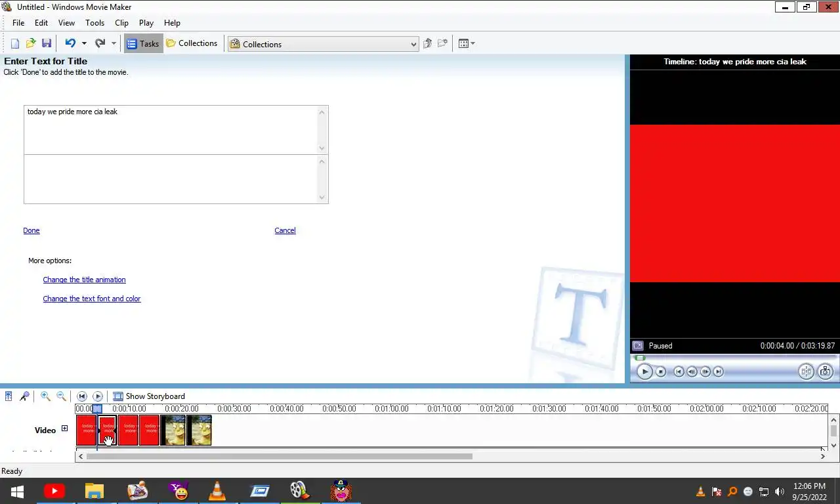
Task: Open the Clip menu
Action: point(121,22)
